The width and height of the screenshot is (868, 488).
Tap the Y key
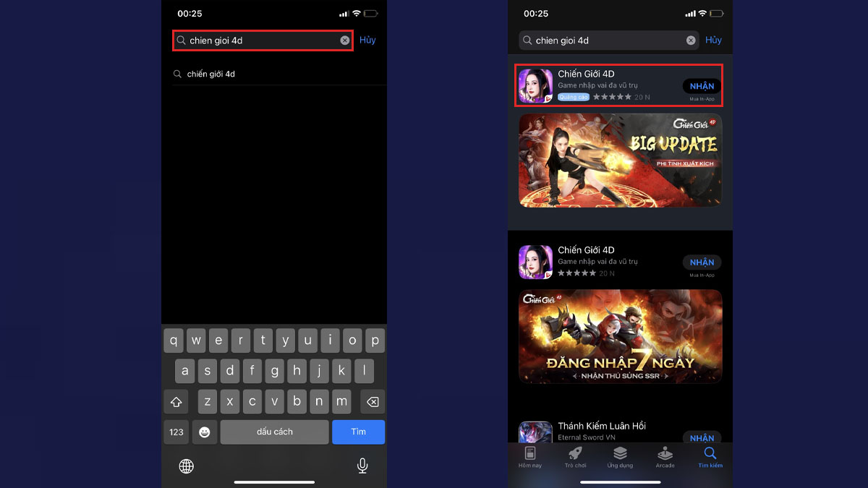coord(285,340)
